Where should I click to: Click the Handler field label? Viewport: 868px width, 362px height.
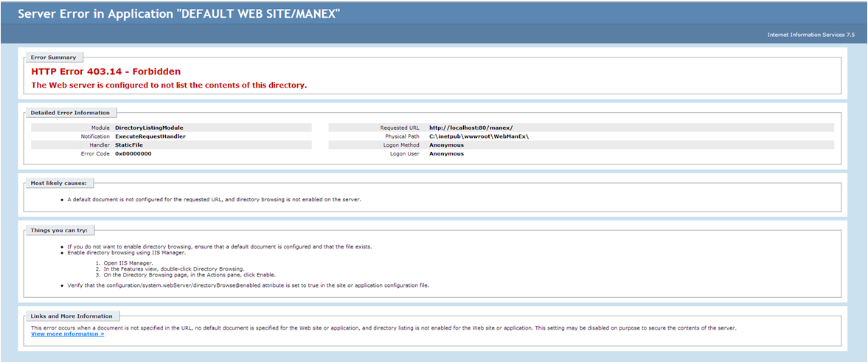click(100, 145)
